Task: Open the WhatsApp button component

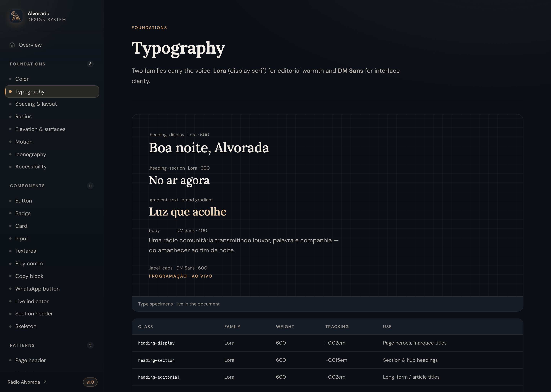Action: click(x=52, y=289)
